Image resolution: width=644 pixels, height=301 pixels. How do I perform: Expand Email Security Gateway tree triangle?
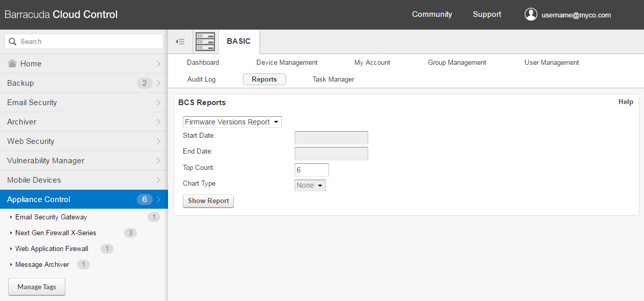pyautogui.click(x=11, y=217)
